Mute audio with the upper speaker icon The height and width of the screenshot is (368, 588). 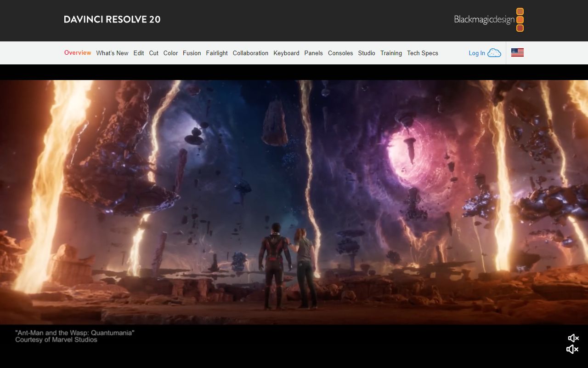(x=572, y=338)
